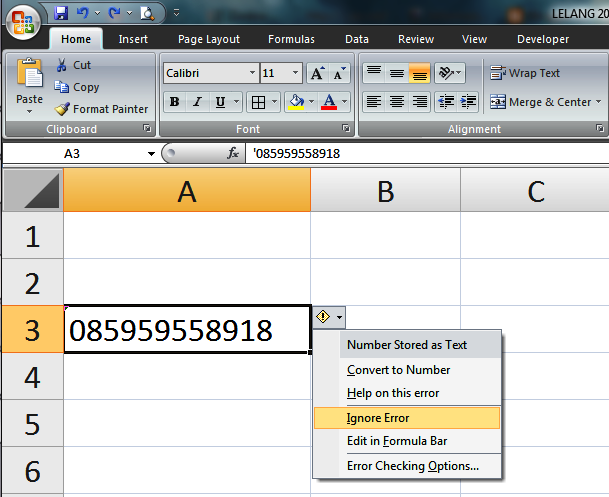The image size is (609, 497).
Task: Open the Name Box dropdown arrow
Action: point(151,154)
